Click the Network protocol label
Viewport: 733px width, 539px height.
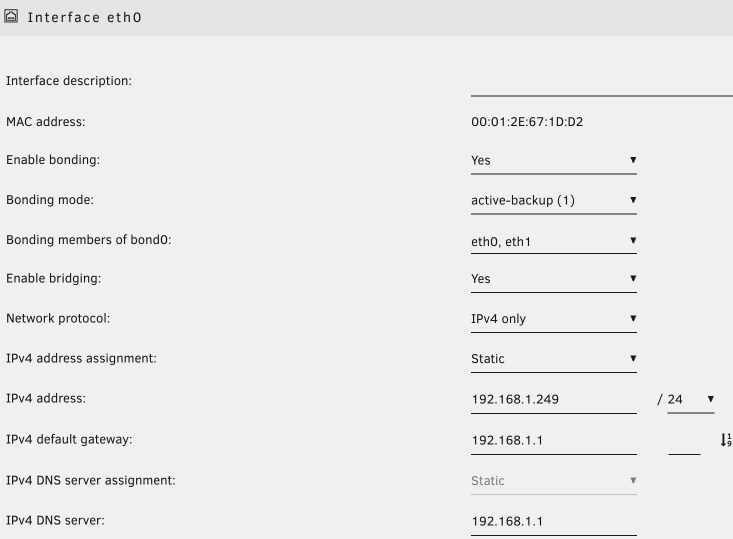pyautogui.click(x=58, y=319)
